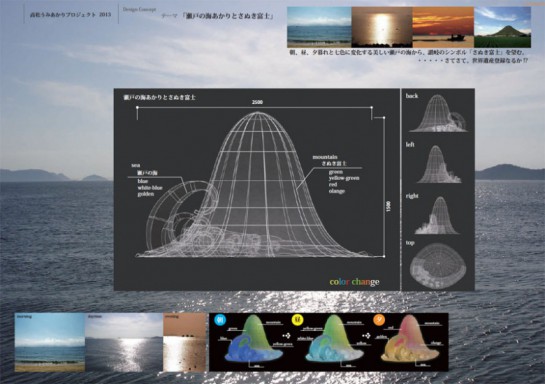Click the 1500 height dimension label
This screenshot has width=545, height=384.
[389, 206]
